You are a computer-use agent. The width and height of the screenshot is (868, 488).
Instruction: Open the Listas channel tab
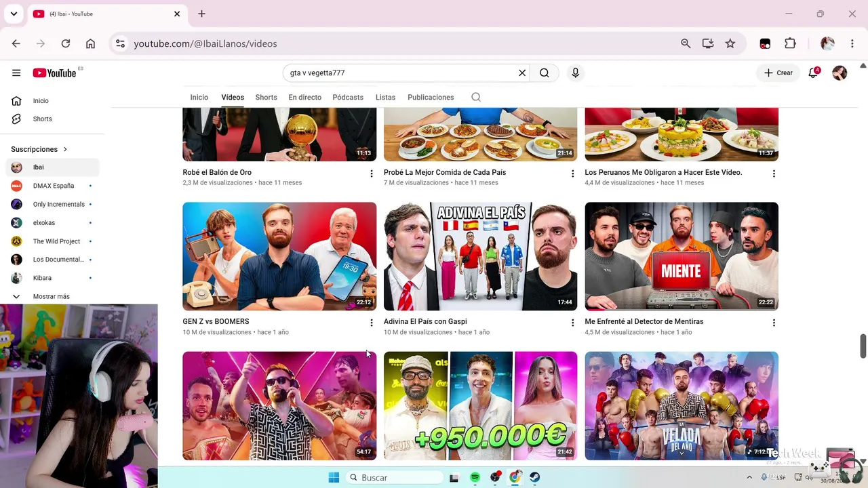point(385,97)
